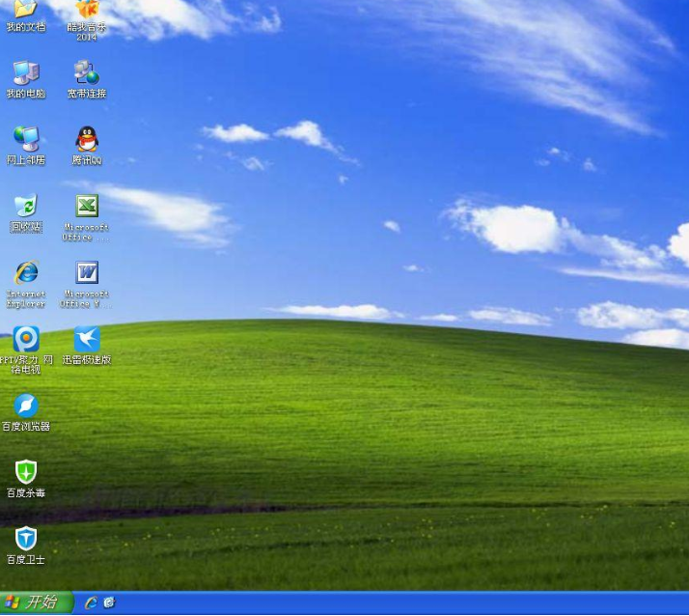Select the Internet Explorer desktop icon
Image resolution: width=689 pixels, height=616 pixels.
(25, 272)
